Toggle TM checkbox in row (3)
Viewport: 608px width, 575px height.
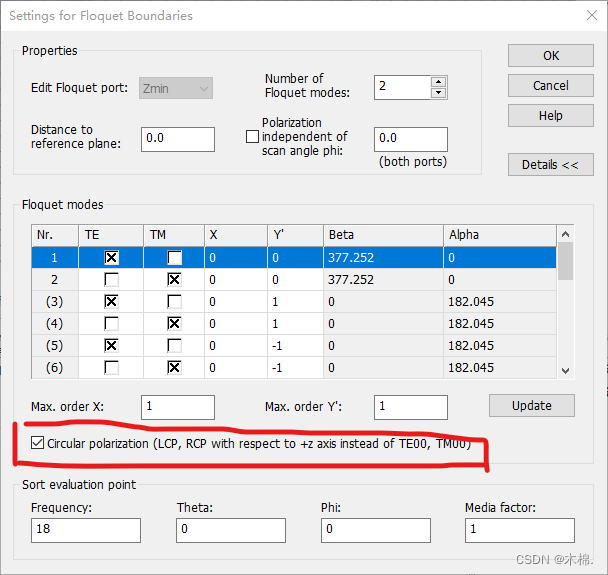174,302
